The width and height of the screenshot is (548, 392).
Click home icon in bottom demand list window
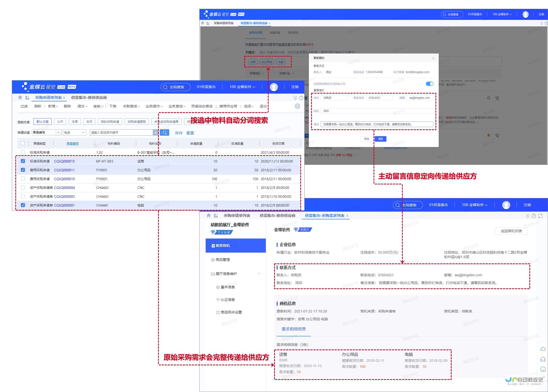[208, 215]
